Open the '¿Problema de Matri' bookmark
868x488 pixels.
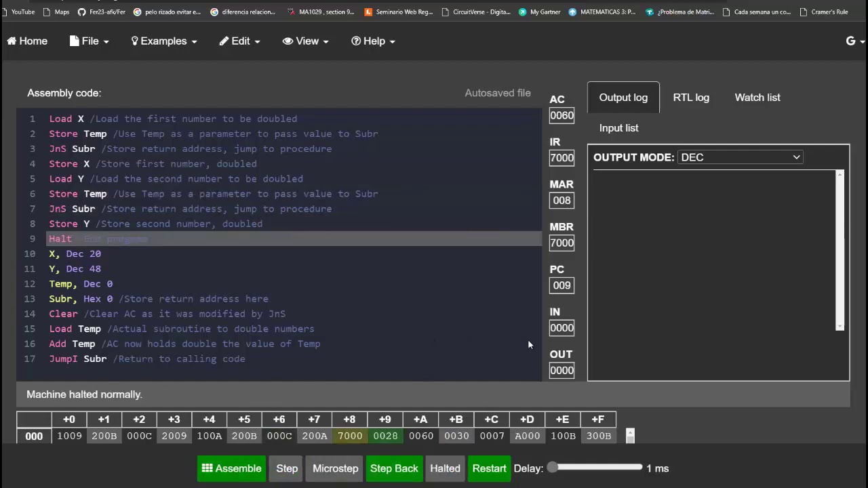680,12
